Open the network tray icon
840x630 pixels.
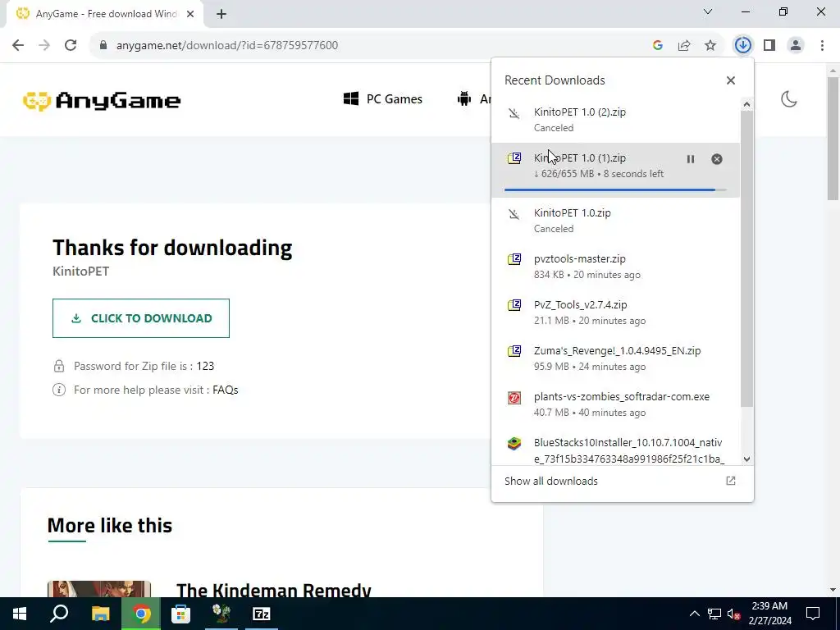pyautogui.click(x=714, y=614)
